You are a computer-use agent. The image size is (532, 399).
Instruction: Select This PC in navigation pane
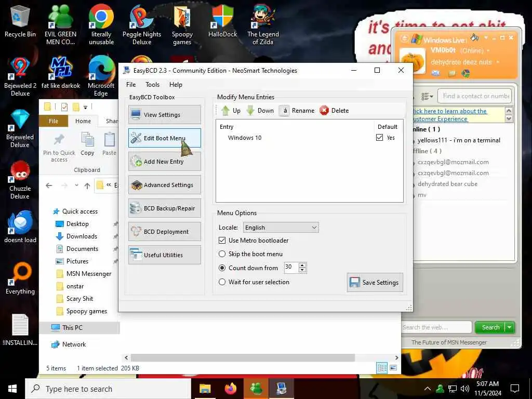point(72,327)
